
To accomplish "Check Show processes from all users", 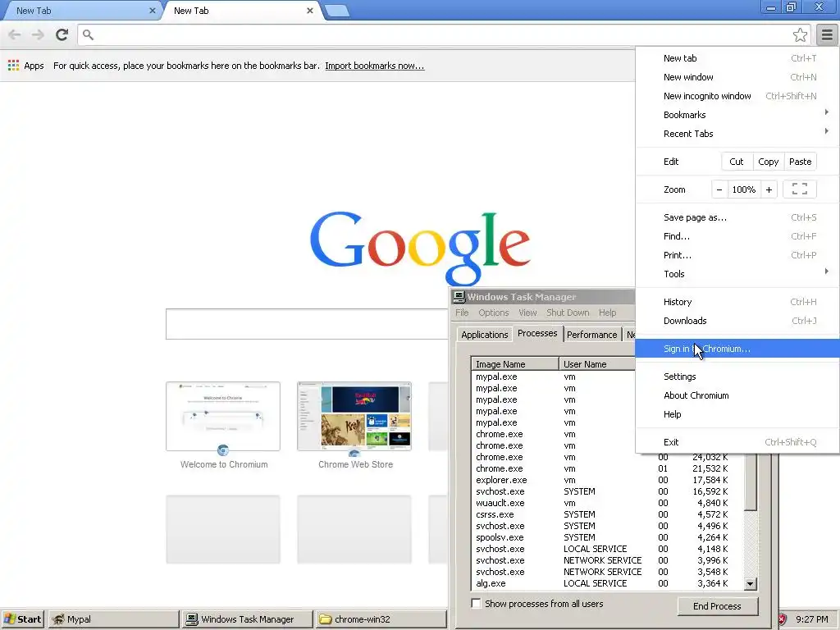I will (x=476, y=603).
